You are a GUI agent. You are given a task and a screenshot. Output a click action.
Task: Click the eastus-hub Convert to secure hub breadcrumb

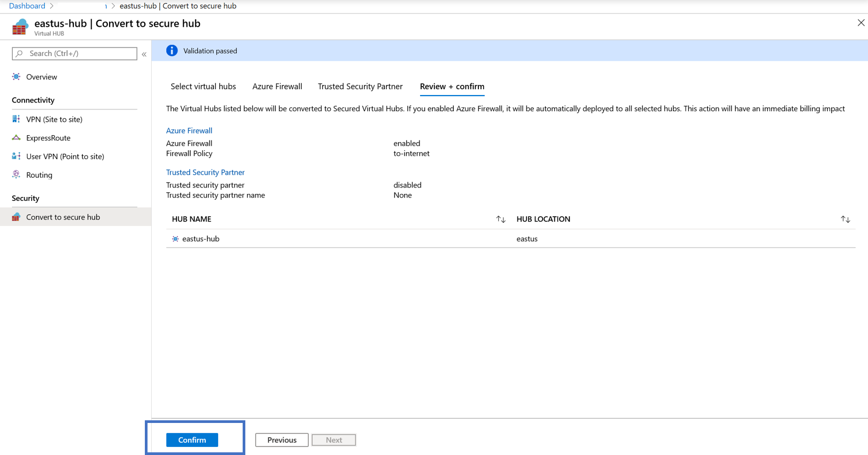tap(178, 6)
